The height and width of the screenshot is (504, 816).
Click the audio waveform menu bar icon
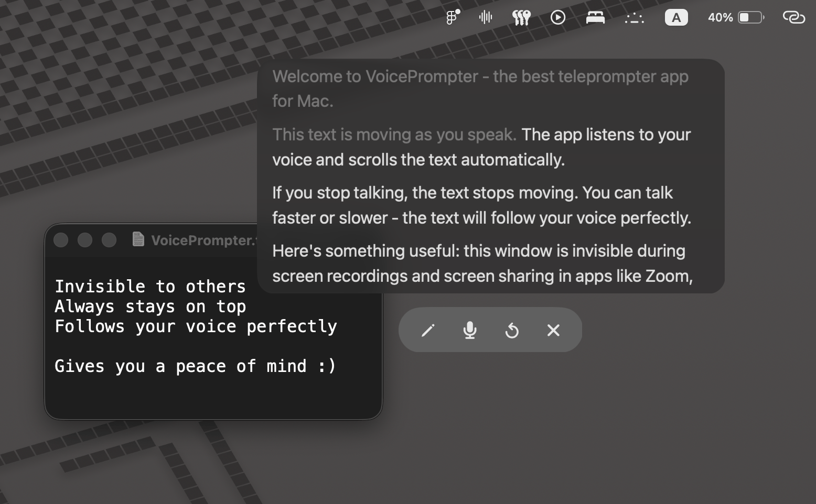(x=485, y=17)
